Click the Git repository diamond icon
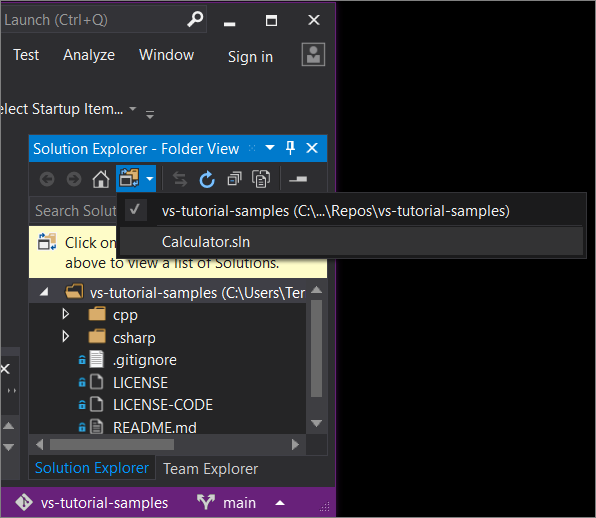 point(24,502)
